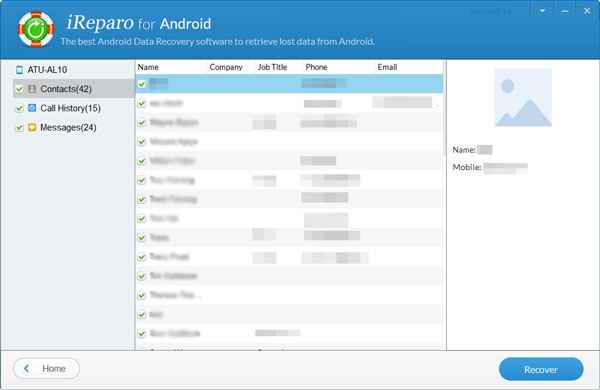The width and height of the screenshot is (600, 390).
Task: Toggle the Messages(24) checkbox
Action: click(19, 127)
